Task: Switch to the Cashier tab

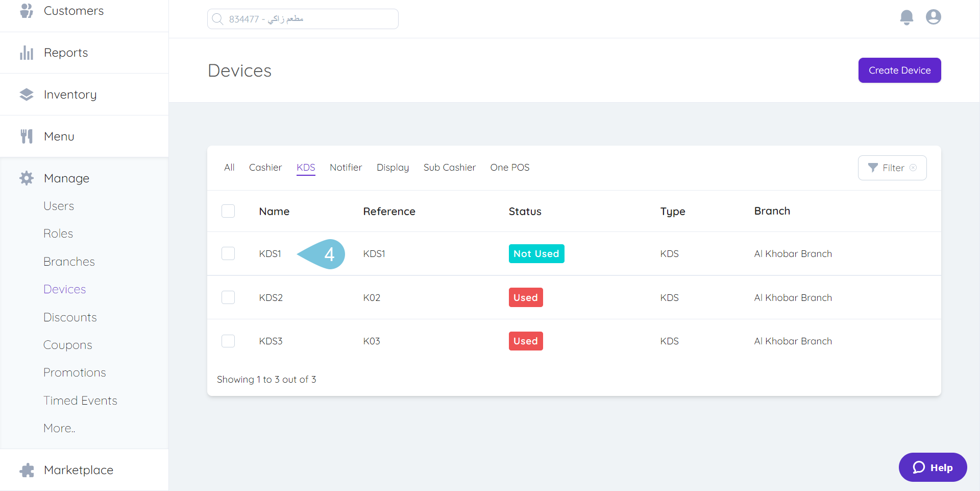Action: coord(265,168)
